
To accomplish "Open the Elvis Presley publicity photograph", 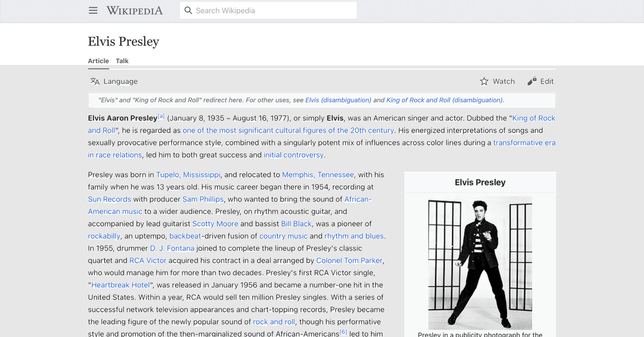I will 480,263.
